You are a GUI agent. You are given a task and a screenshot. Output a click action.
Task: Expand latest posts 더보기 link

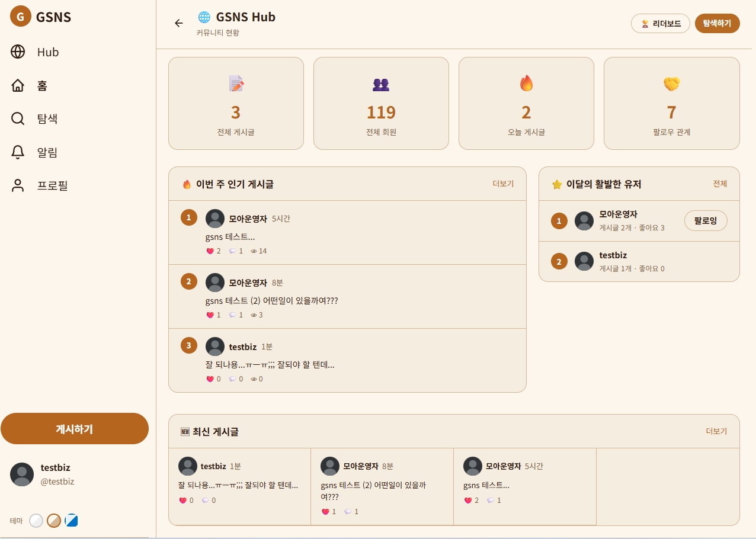pyautogui.click(x=716, y=431)
